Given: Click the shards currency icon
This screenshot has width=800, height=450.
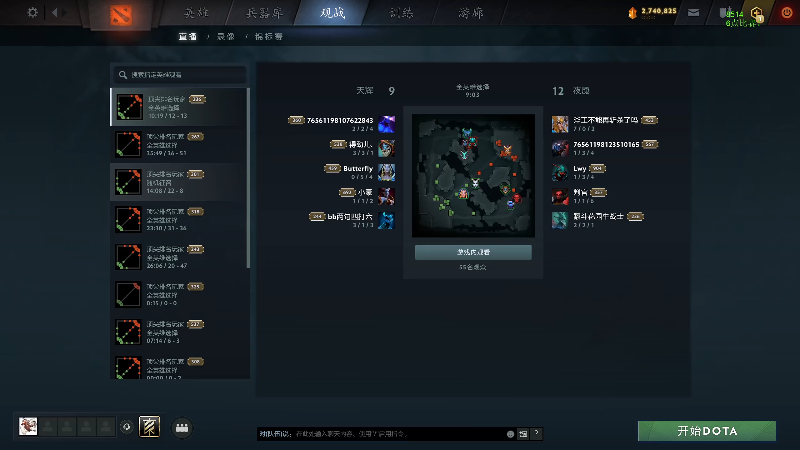Looking at the screenshot, I should coord(633,13).
